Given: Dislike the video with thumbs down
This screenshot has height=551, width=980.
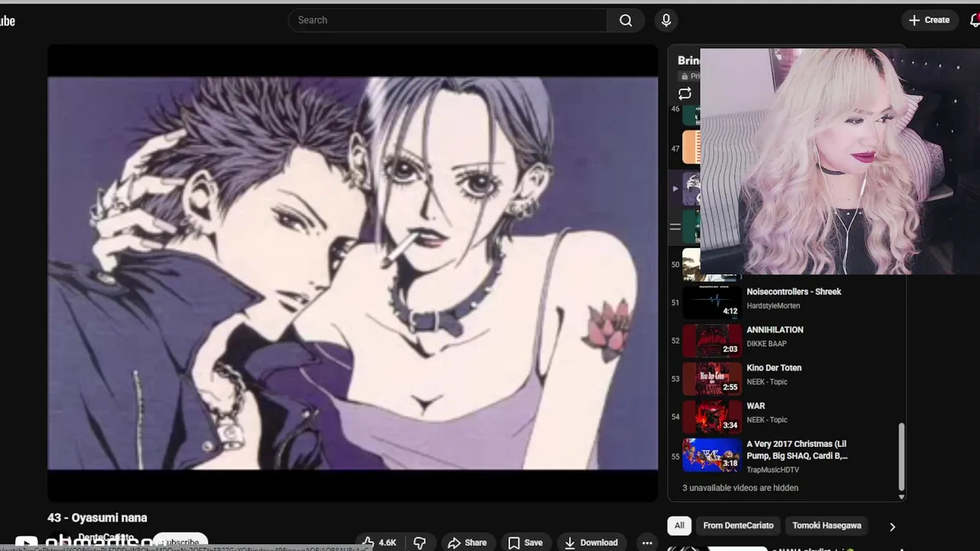Looking at the screenshot, I should tap(420, 543).
